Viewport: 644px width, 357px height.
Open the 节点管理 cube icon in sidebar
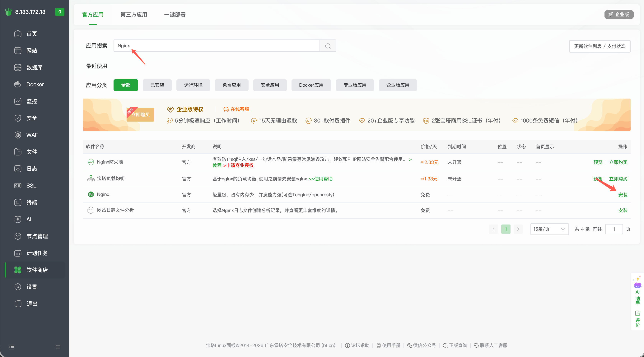(x=18, y=236)
